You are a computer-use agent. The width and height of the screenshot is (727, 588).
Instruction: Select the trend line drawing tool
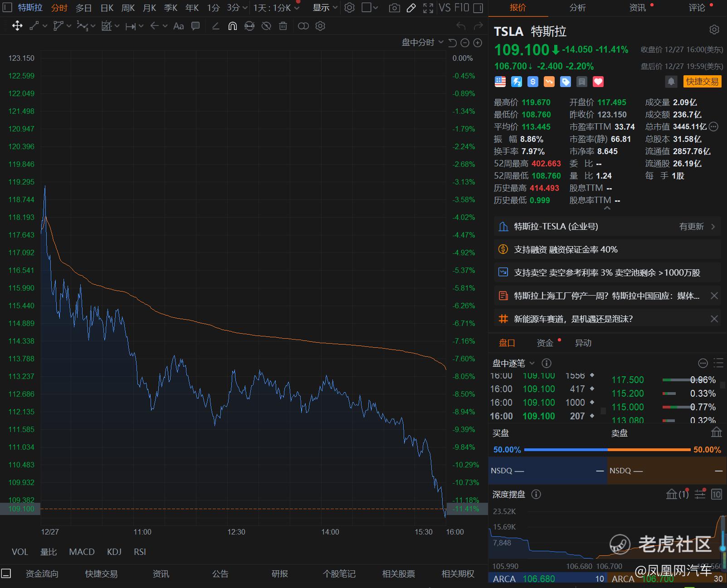[34, 26]
